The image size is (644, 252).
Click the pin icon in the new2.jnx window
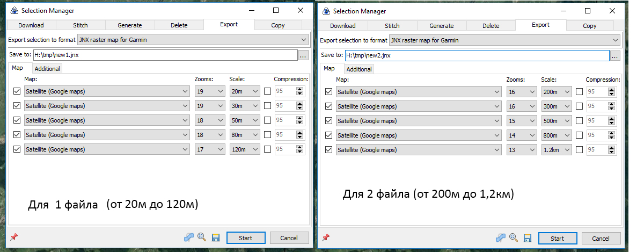326,237
